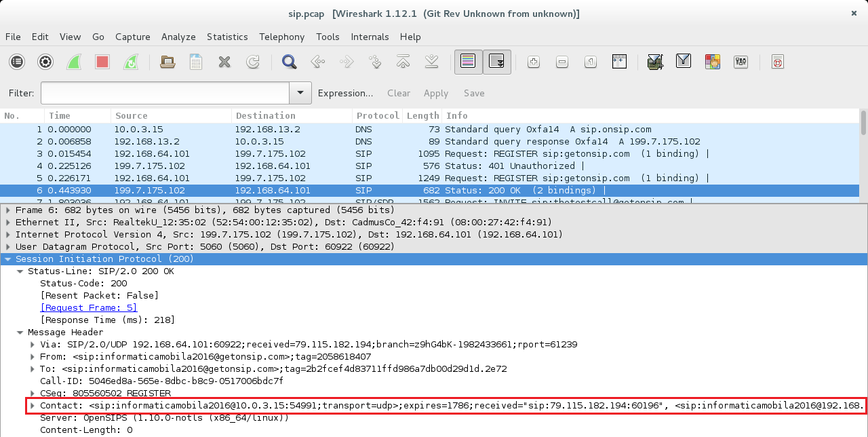The image size is (868, 437).
Task: Expand the CSeq header field
Action: [32, 393]
